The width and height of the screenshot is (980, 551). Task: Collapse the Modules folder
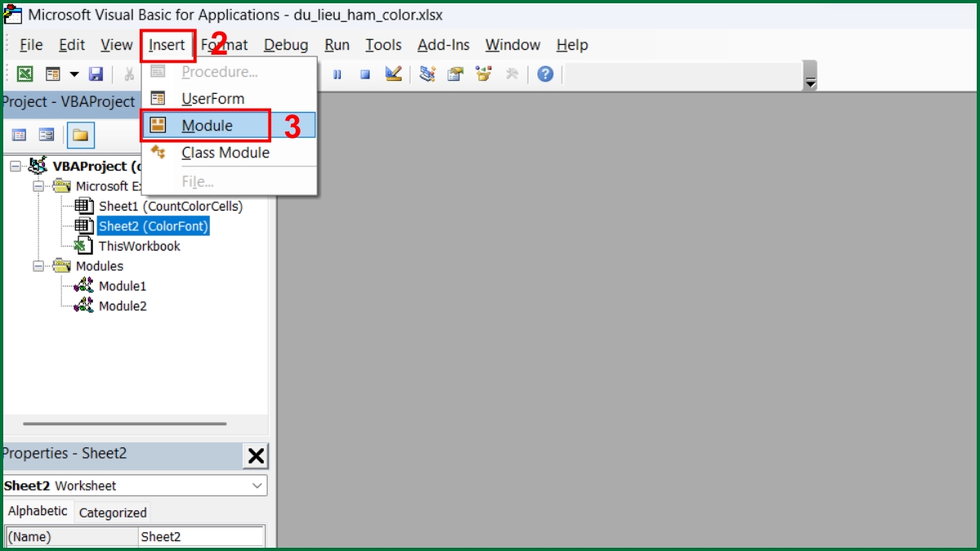[x=39, y=265]
